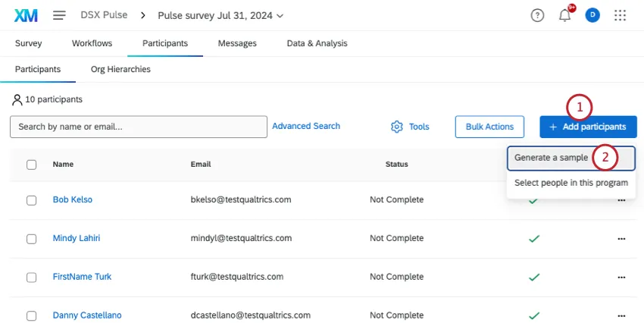This screenshot has width=644, height=323.
Task: Open the help question mark icon
Action: coord(537,15)
